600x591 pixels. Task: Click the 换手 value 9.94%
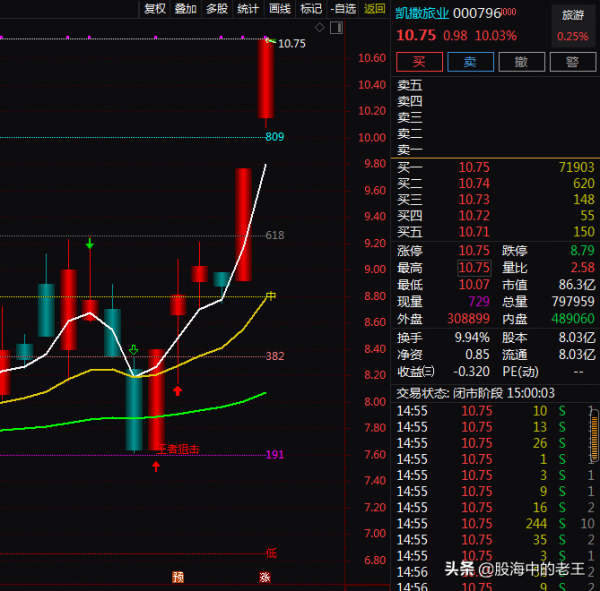pos(472,337)
